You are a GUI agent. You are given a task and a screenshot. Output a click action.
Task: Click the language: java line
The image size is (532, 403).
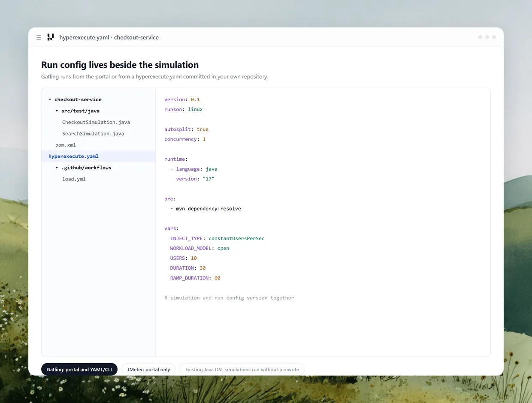pyautogui.click(x=194, y=169)
